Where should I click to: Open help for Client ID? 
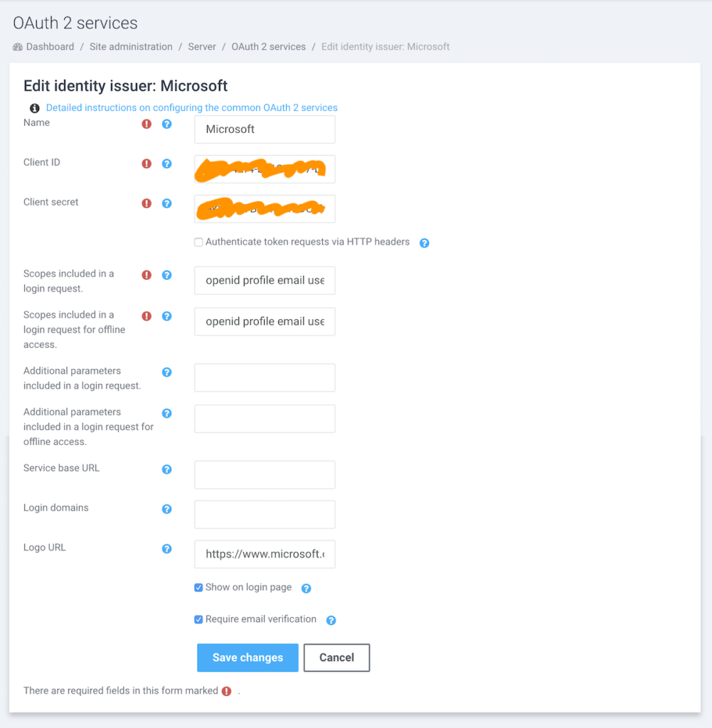[x=166, y=164]
